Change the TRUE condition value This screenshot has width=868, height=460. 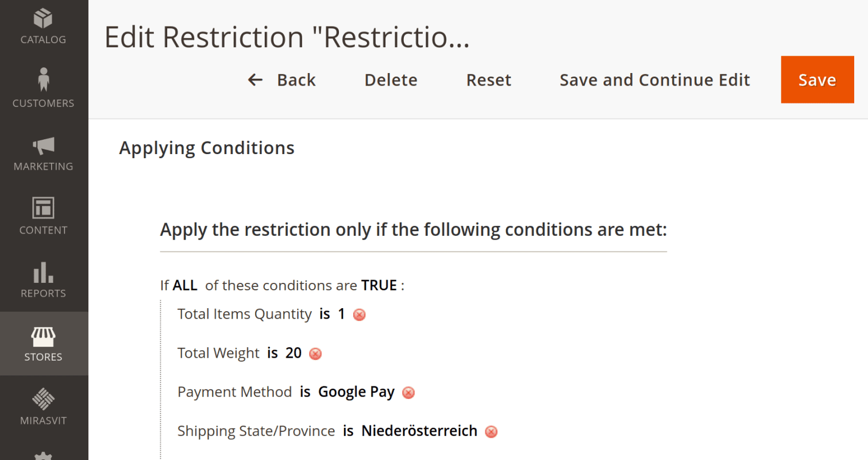click(x=379, y=285)
